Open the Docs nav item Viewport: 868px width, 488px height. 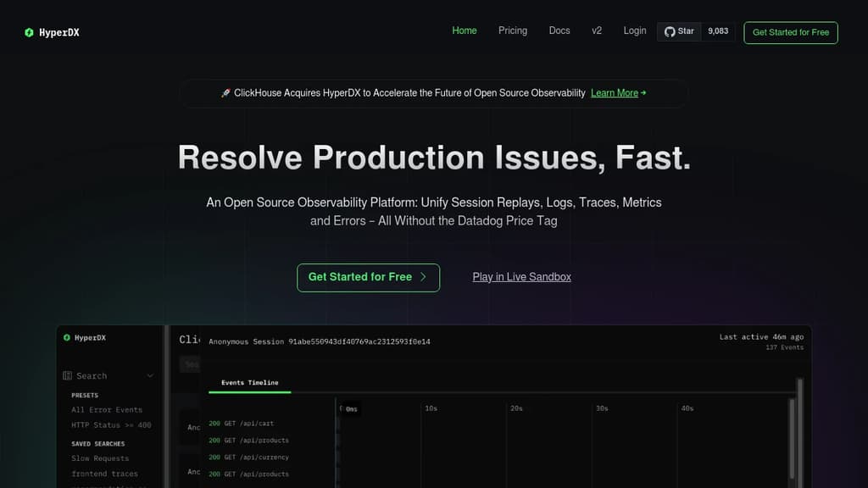[559, 31]
